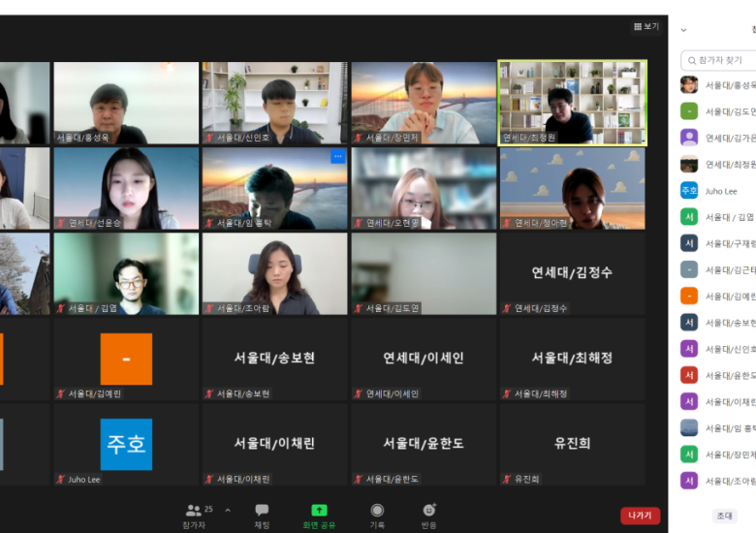756x533 pixels.
Task: Select 서울대/송보현 row in participant list
Action: point(718,323)
